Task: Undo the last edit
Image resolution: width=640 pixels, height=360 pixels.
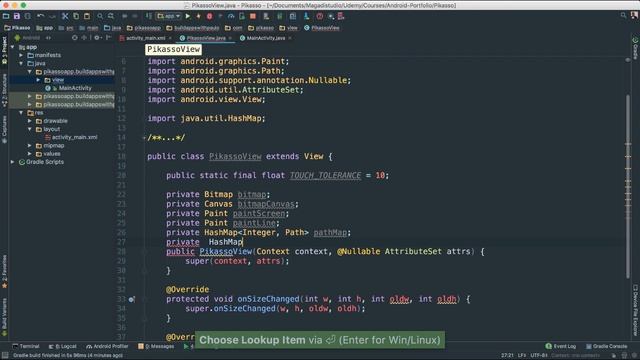Action: tap(40, 16)
